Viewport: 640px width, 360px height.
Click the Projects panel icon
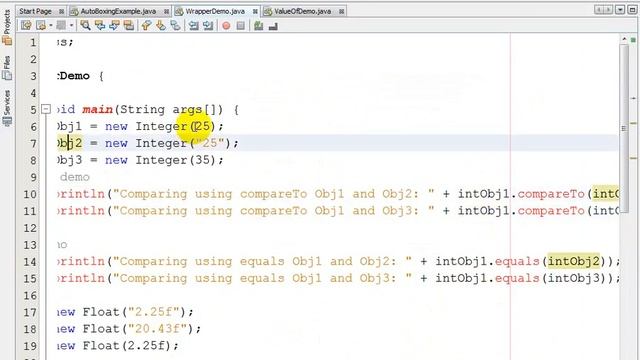[x=7, y=40]
